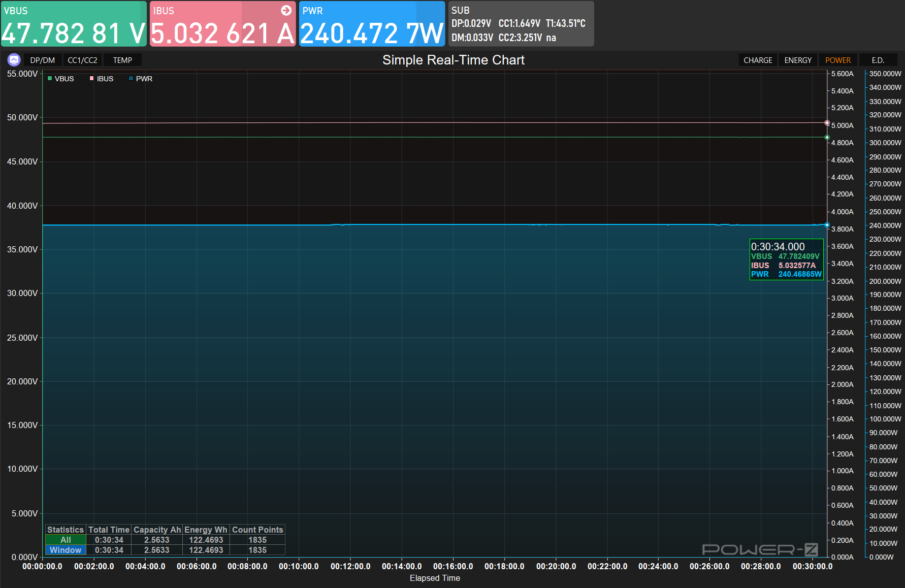Click the SUB info panel
The image size is (905, 588).
pos(521,24)
